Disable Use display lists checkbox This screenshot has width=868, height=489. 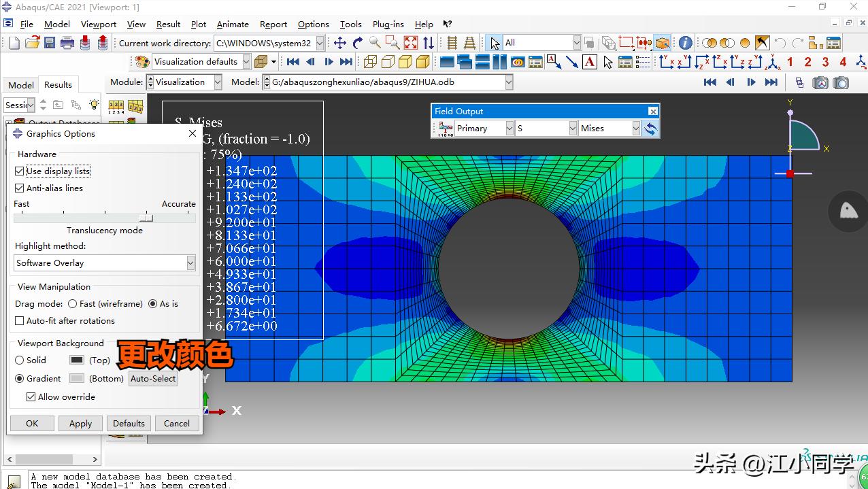click(20, 171)
